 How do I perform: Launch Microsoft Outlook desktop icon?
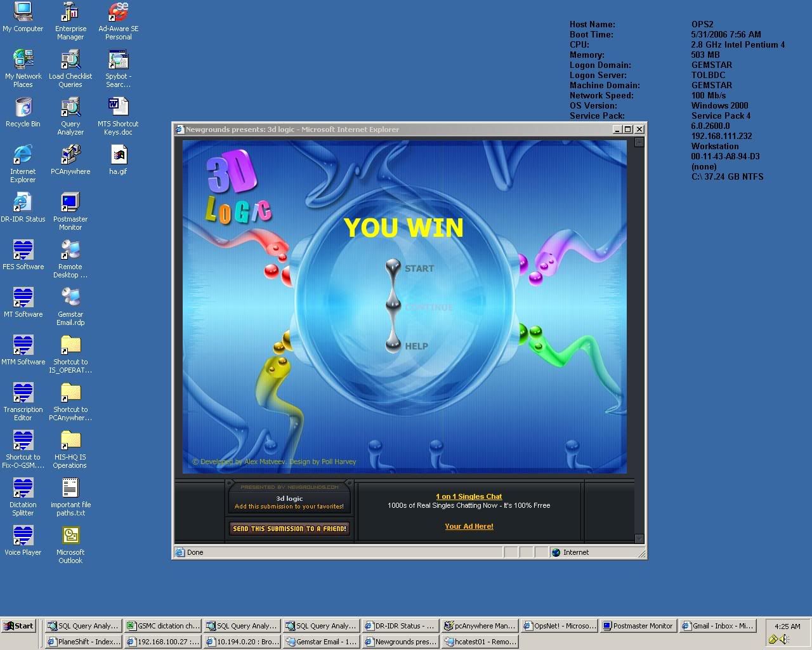[70, 545]
